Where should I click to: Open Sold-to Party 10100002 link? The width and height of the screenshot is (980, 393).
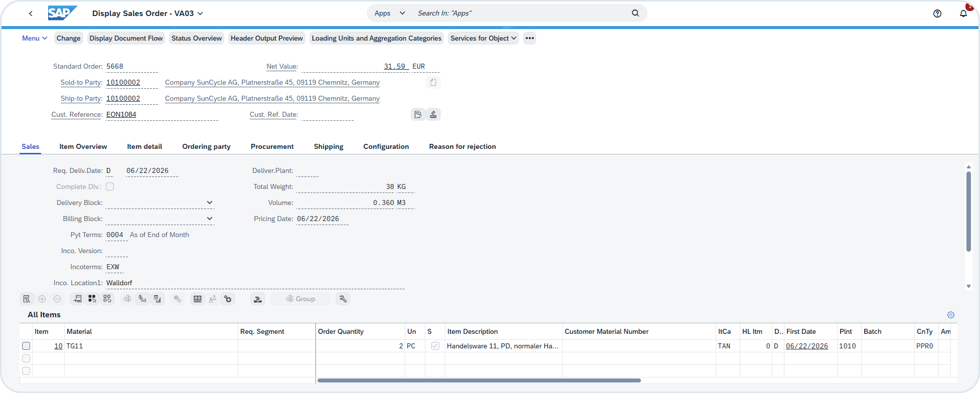(x=123, y=82)
